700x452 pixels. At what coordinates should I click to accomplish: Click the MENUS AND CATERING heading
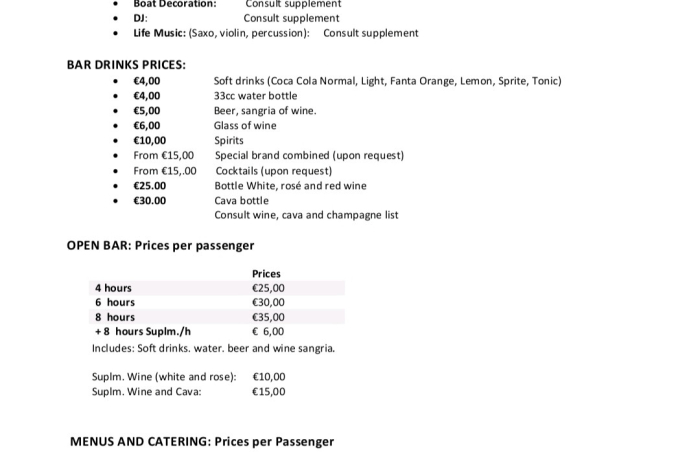[x=202, y=441]
